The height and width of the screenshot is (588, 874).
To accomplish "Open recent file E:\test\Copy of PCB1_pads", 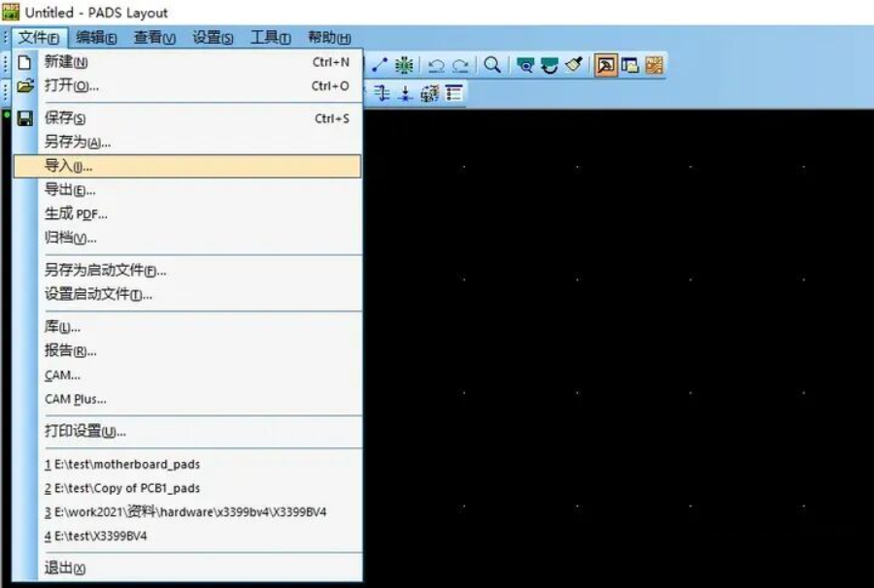I will coord(122,488).
